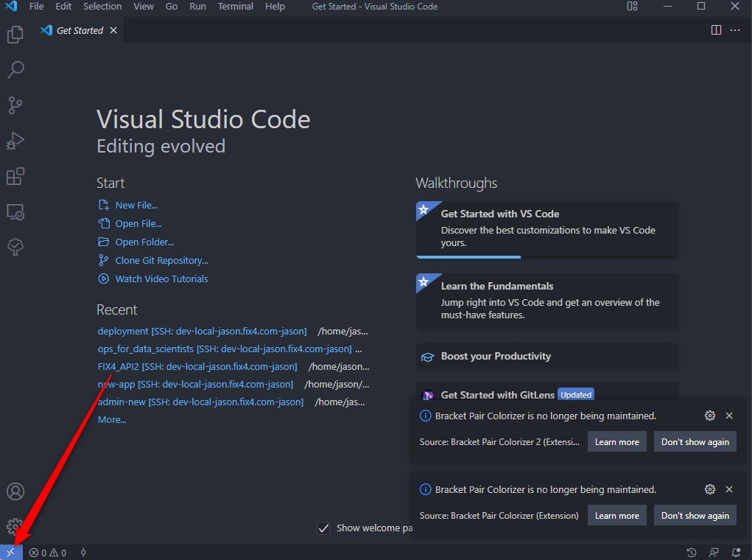752x560 pixels.
Task: Open the notifications bell in status bar
Action: click(x=736, y=553)
